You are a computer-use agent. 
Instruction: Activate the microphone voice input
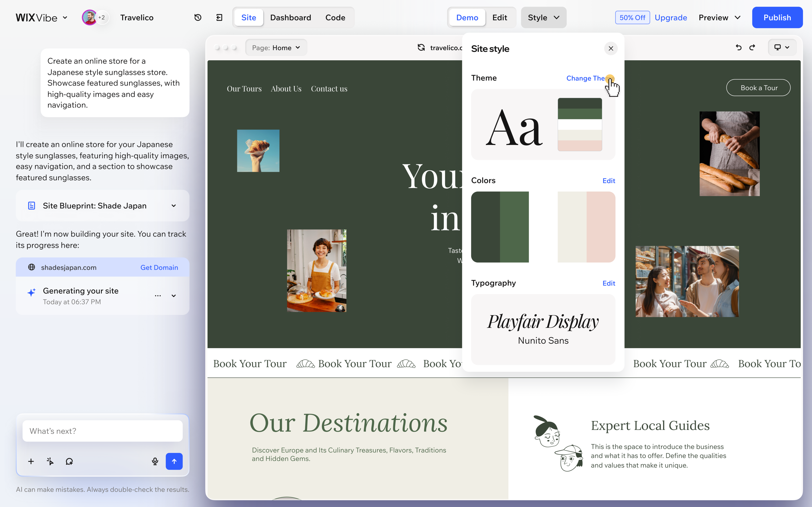pos(155,461)
